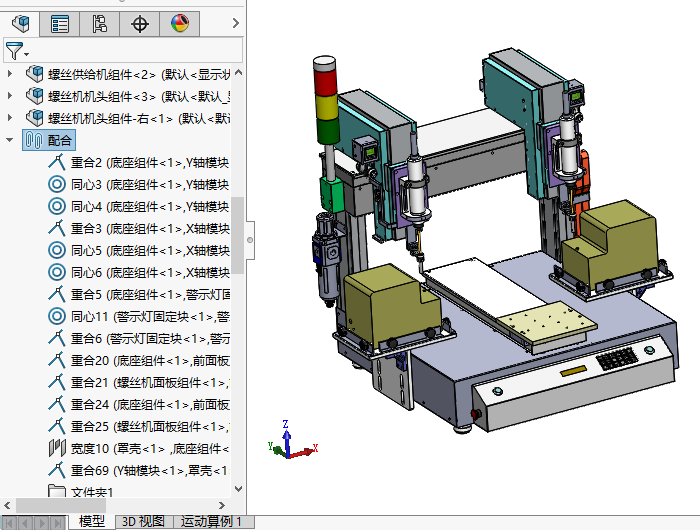Image resolution: width=700 pixels, height=530 pixels.
Task: Select the text 重合2 (底座组件<1>,Y轴模块
Action: pos(150,163)
